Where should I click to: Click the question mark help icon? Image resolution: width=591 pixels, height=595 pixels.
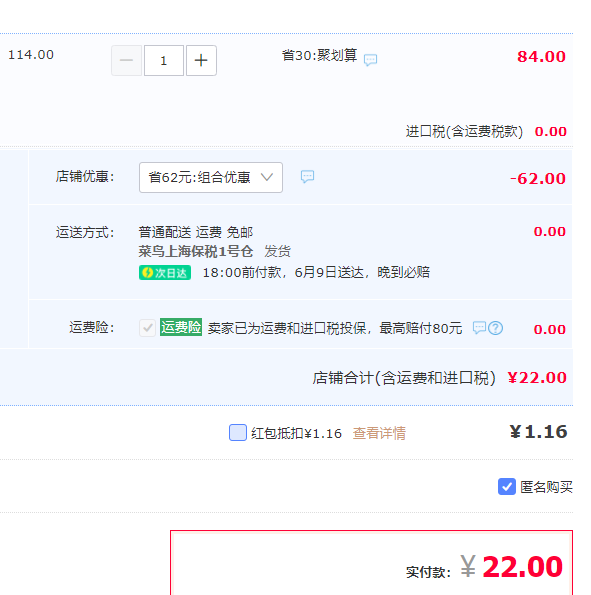tap(495, 328)
